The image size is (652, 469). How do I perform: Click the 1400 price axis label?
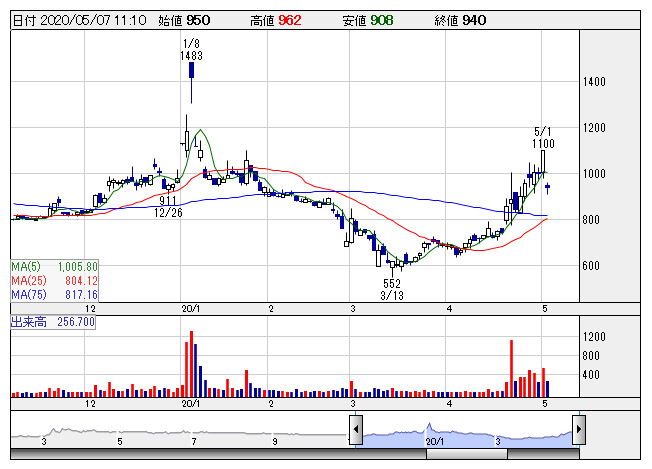pyautogui.click(x=598, y=82)
